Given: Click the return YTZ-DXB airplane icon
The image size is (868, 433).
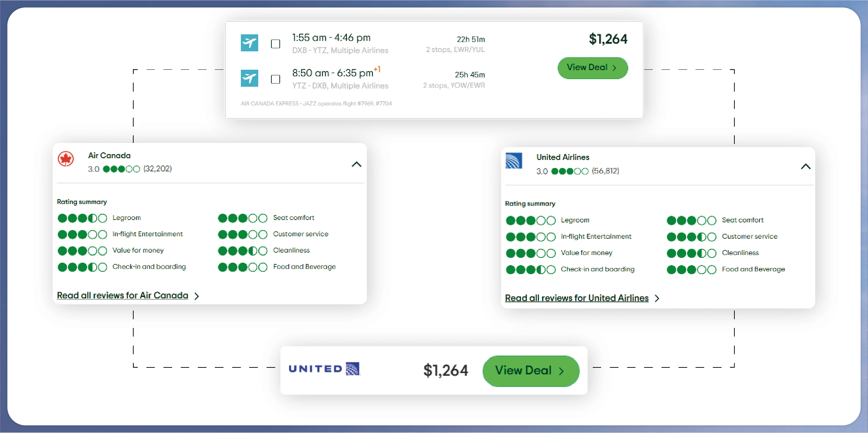Looking at the screenshot, I should pos(249,78).
